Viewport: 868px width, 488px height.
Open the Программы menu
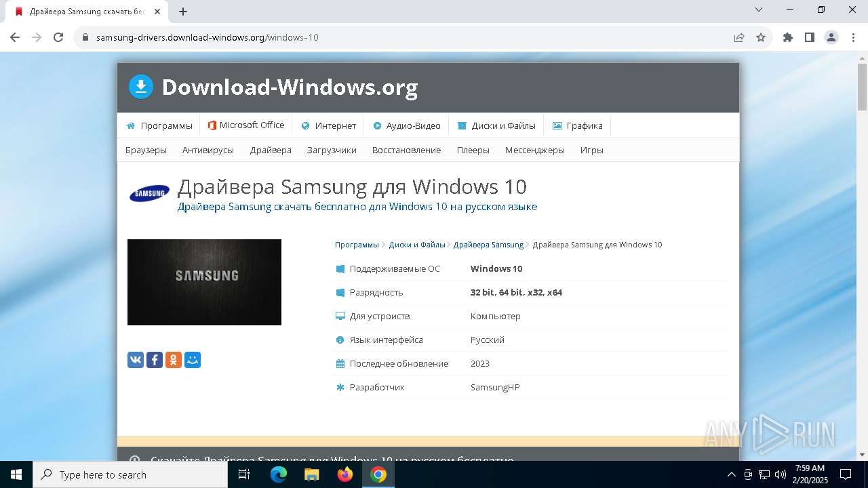pos(159,125)
